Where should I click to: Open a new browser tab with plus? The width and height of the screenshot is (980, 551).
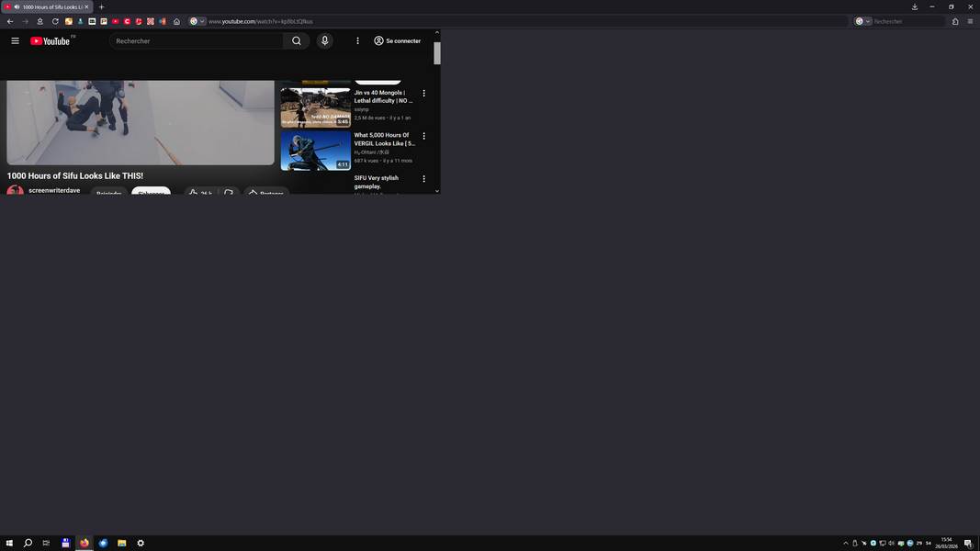pos(101,6)
